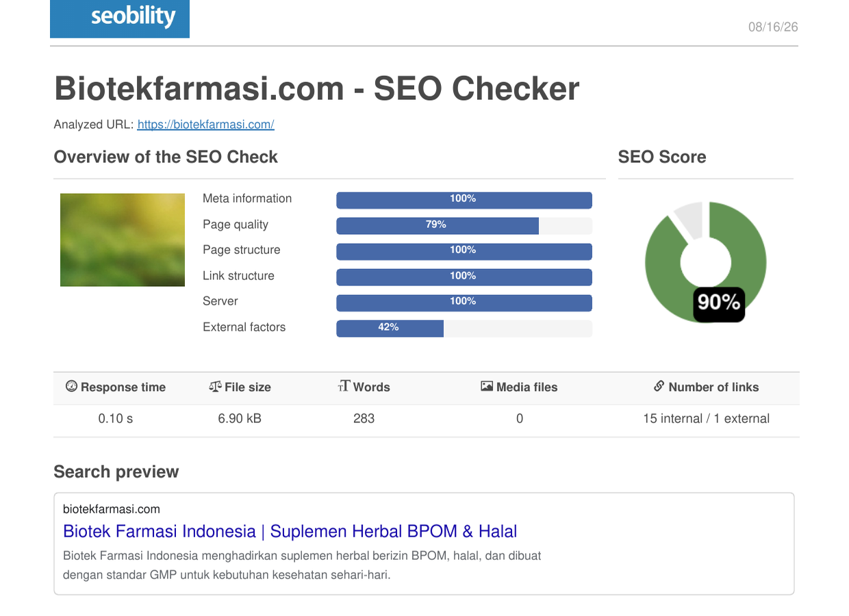
Task: Click the Words text-size icon
Action: [344, 386]
